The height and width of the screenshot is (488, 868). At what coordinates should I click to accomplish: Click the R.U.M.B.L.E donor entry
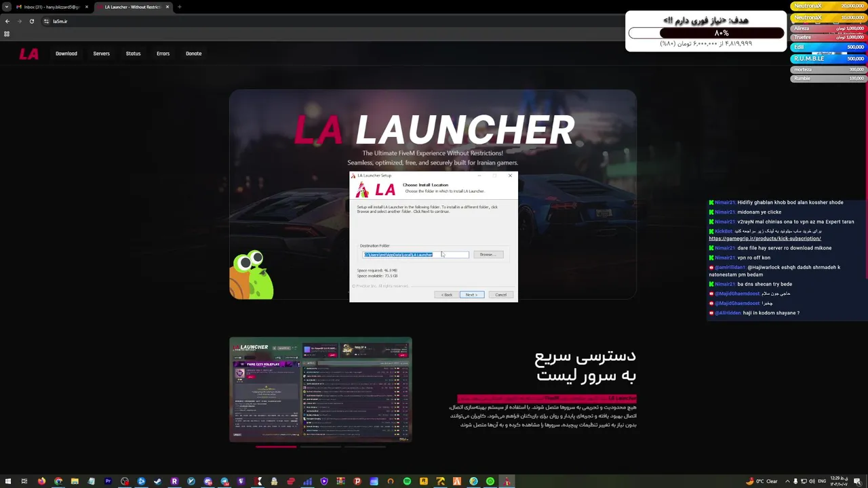tap(828, 58)
